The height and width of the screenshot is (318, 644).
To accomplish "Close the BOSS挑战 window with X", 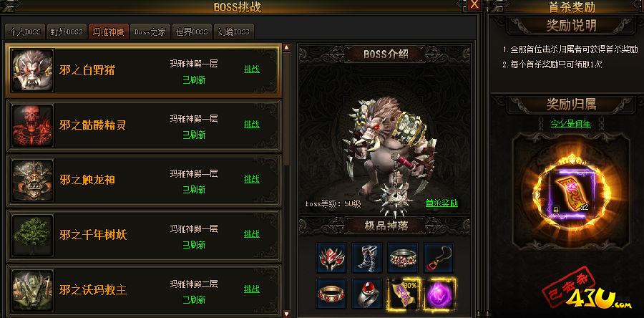I will (474, 5).
